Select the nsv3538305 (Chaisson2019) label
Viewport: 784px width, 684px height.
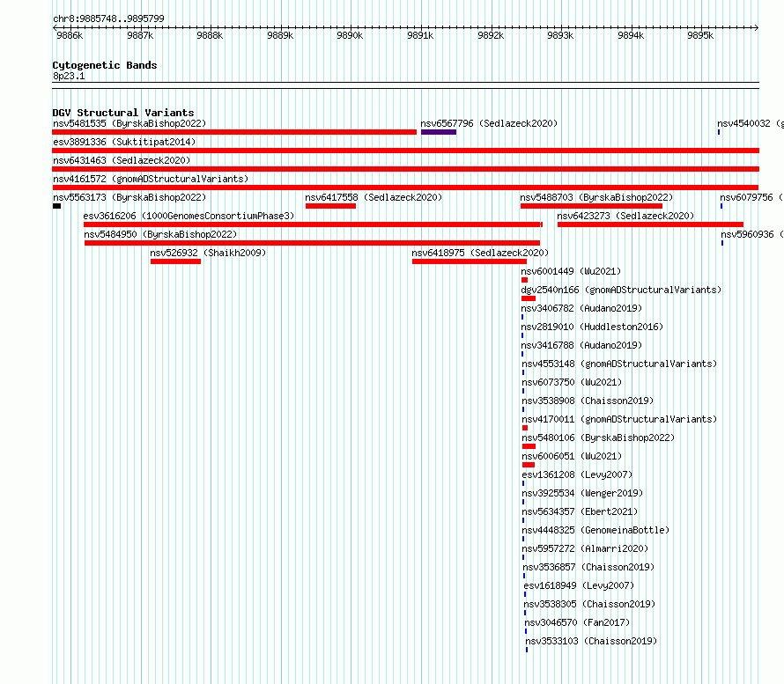(x=589, y=604)
